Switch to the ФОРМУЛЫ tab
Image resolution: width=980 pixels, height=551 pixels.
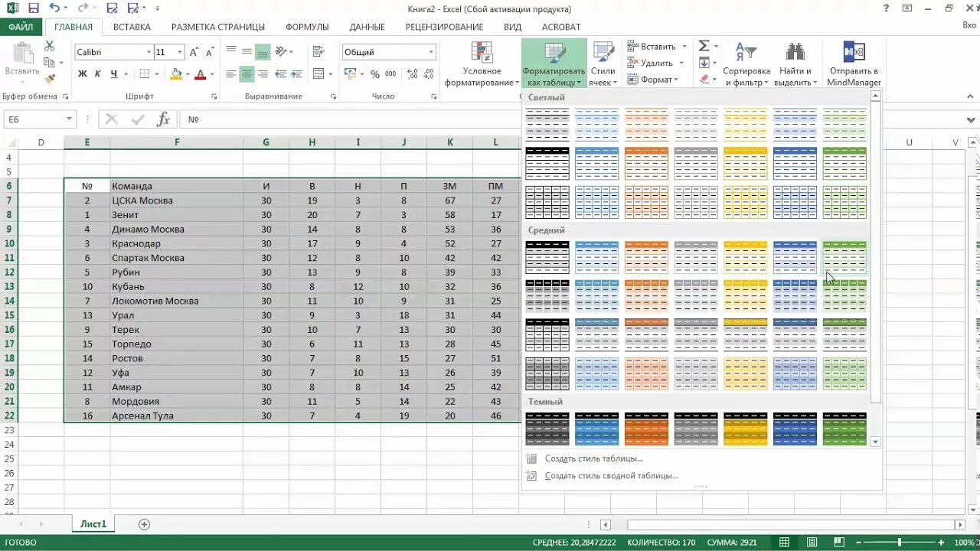coord(307,27)
